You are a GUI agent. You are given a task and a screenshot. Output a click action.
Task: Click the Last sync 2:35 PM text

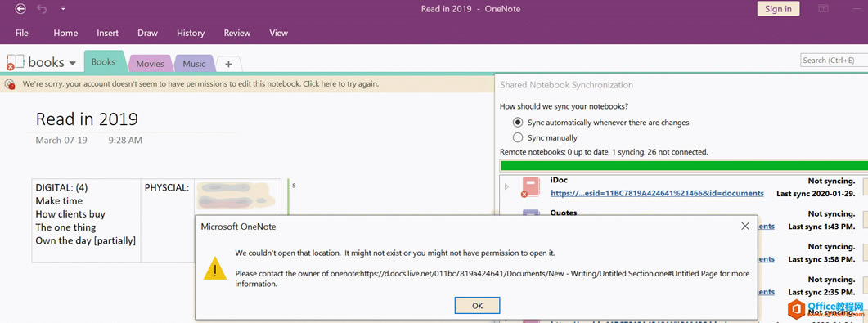[821, 292]
